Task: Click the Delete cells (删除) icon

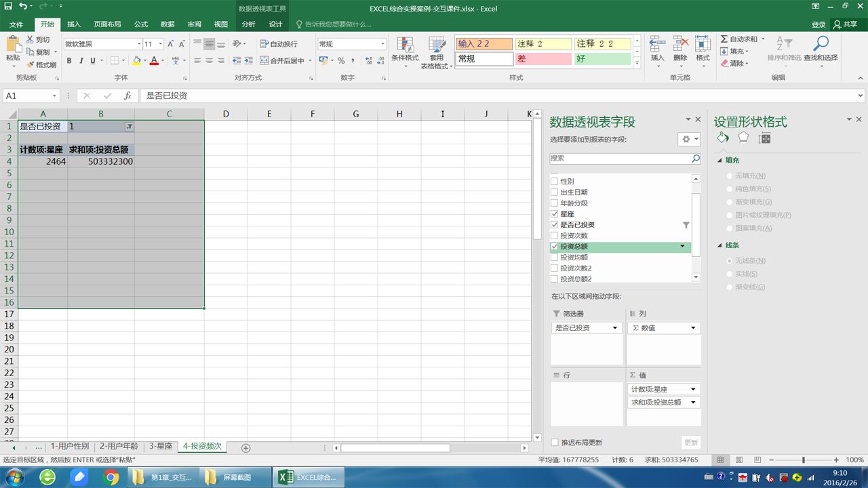Action: (x=680, y=45)
